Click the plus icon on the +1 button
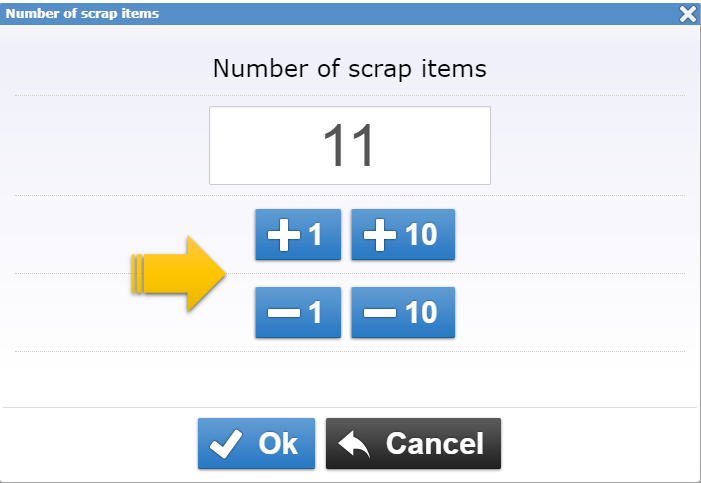This screenshot has width=701, height=483. click(x=287, y=235)
